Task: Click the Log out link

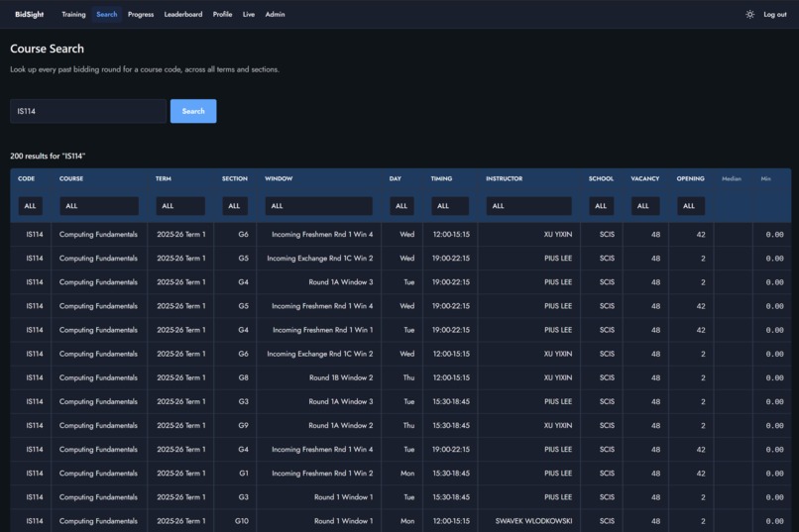Action: [774, 14]
